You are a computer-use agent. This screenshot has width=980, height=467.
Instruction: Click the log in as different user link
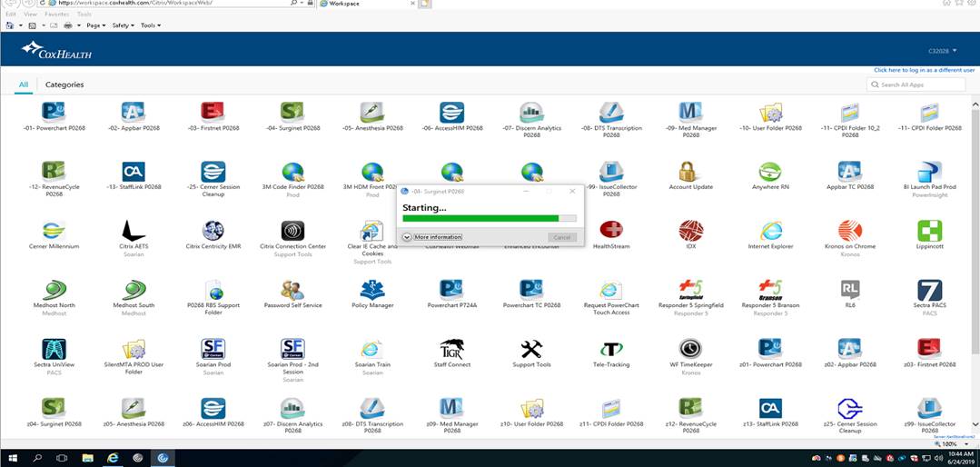(923, 70)
